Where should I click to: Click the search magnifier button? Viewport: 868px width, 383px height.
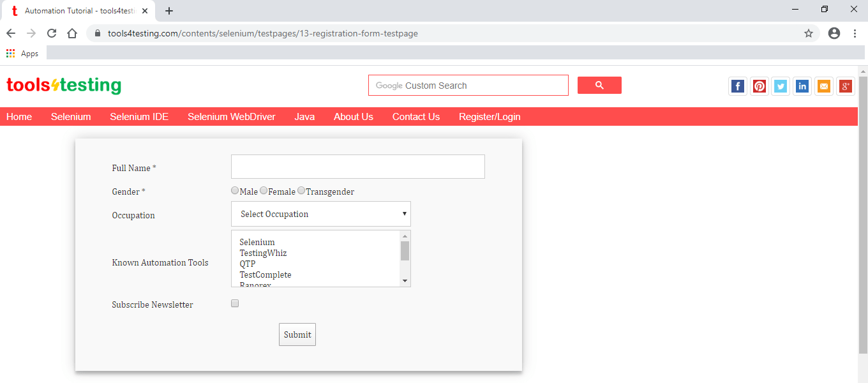[x=599, y=85]
